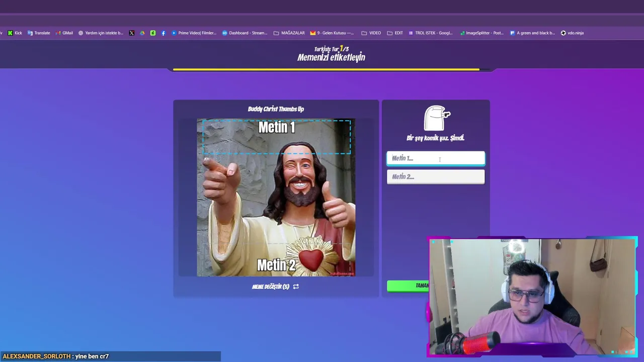644x362 pixels.
Task: Open the Gelen Kutusu mail bookmark
Action: [x=332, y=33]
